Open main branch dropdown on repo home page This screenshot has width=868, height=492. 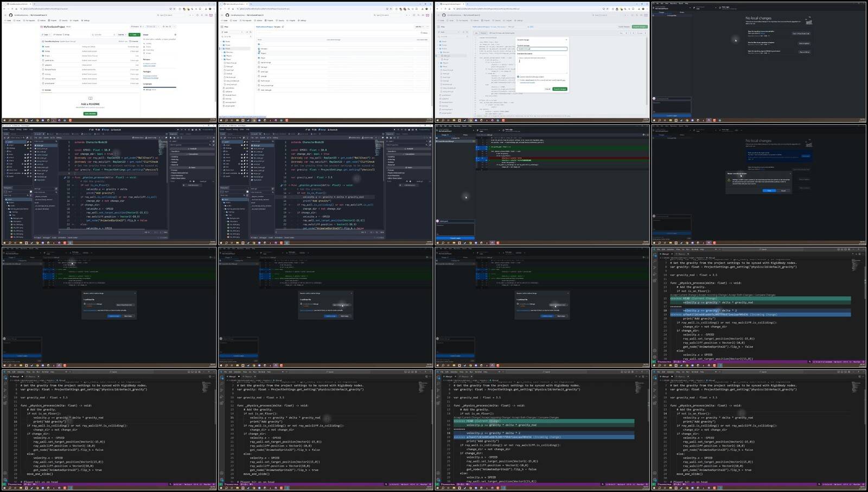[46, 35]
